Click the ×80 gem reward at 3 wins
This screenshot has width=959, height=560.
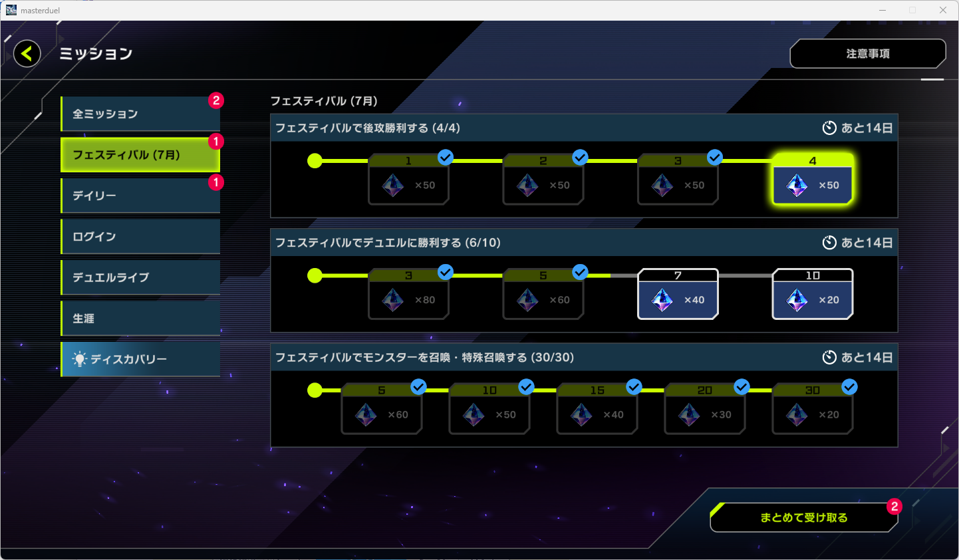[408, 294]
